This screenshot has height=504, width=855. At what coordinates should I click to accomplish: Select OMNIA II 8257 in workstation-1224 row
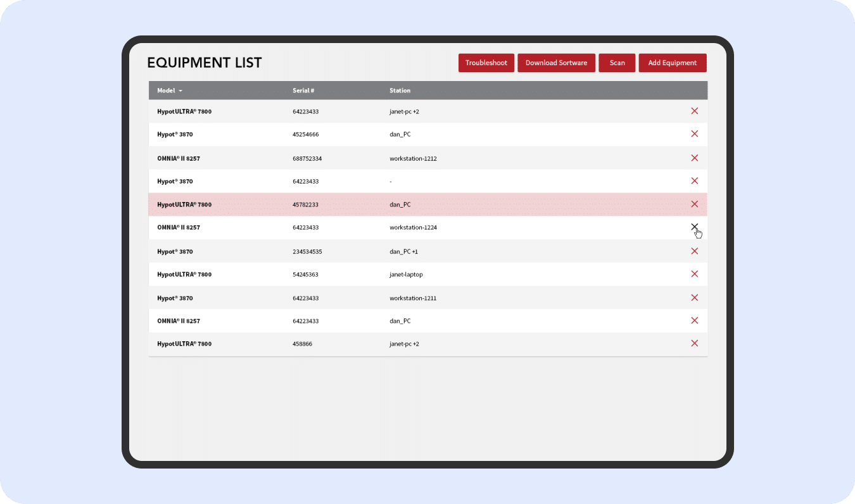click(179, 227)
